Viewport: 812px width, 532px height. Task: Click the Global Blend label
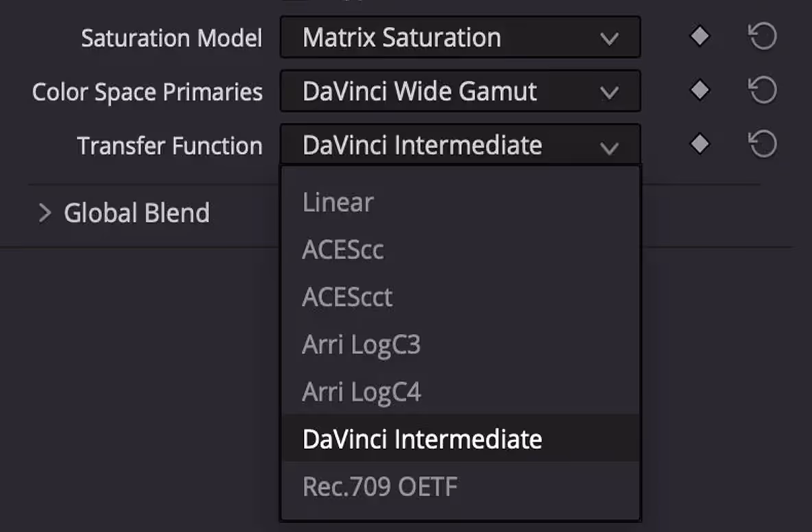click(136, 213)
